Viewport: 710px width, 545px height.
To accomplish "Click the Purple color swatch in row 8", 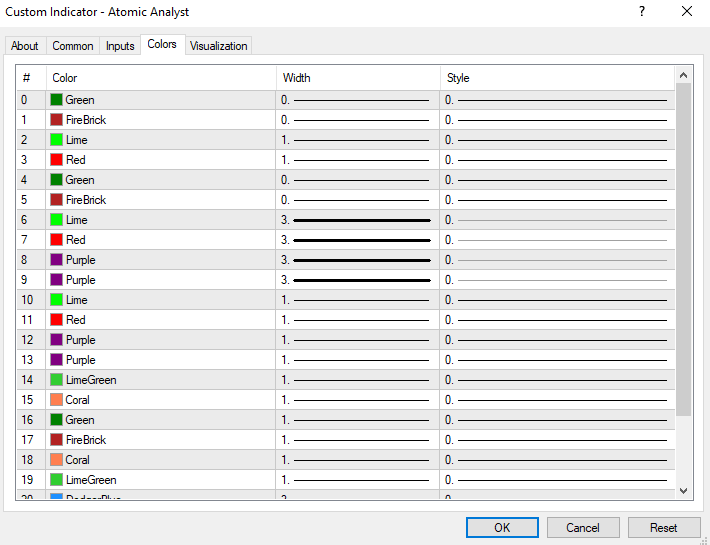I will click(x=57, y=260).
